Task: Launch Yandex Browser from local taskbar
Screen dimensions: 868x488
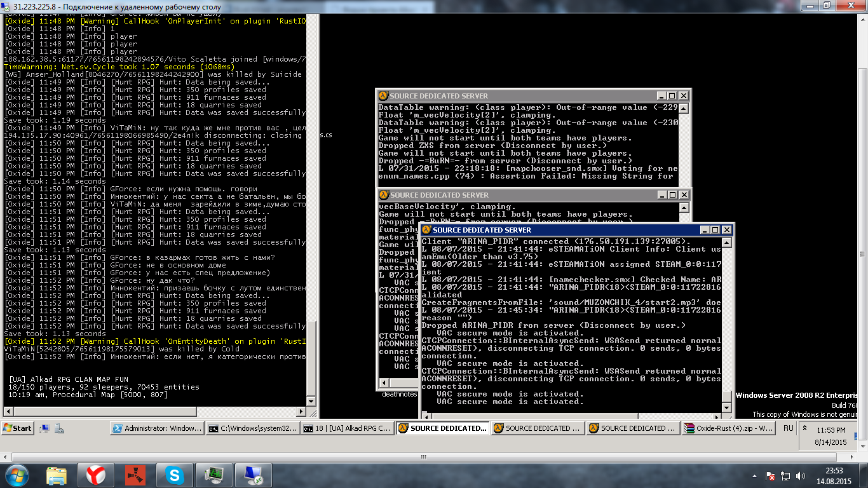Action: 96,475
